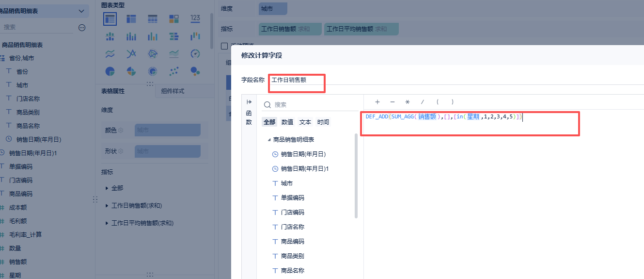Insert the minus operator into the formula
The height and width of the screenshot is (279, 644).
pyautogui.click(x=393, y=102)
